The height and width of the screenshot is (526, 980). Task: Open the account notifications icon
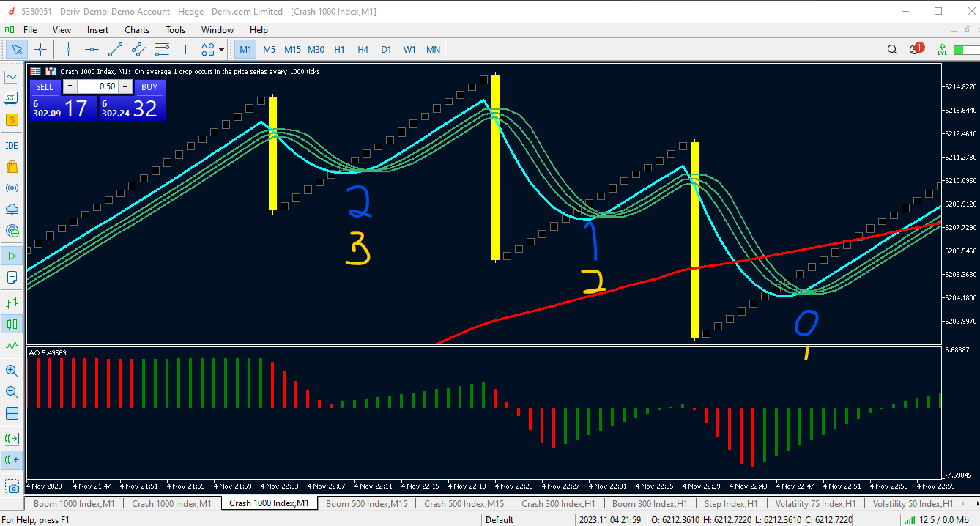tap(916, 49)
